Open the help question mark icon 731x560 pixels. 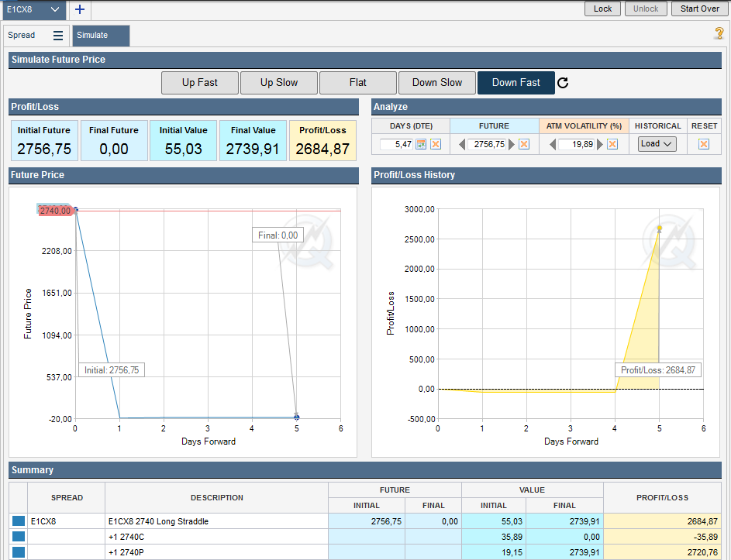719,33
